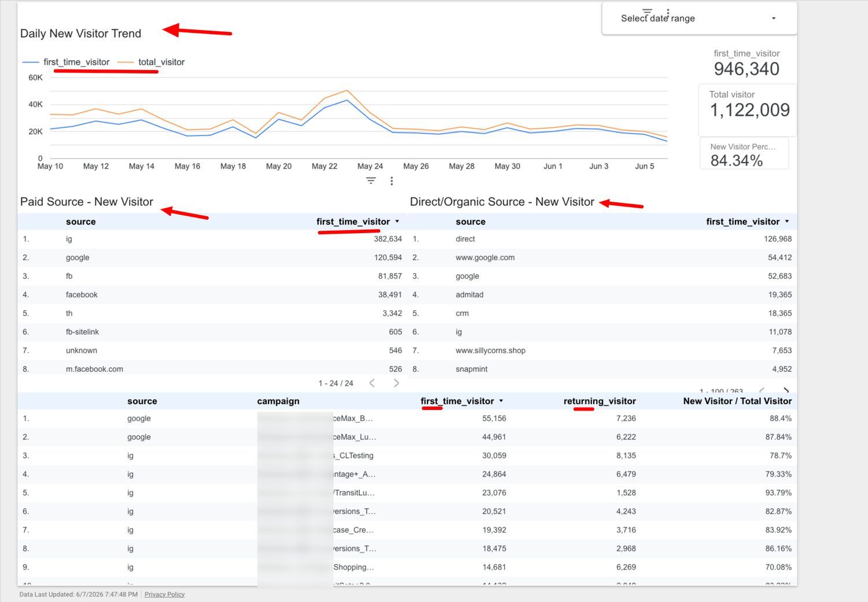Click filter icon above the date range control
The width and height of the screenshot is (868, 602).
pyautogui.click(x=647, y=12)
